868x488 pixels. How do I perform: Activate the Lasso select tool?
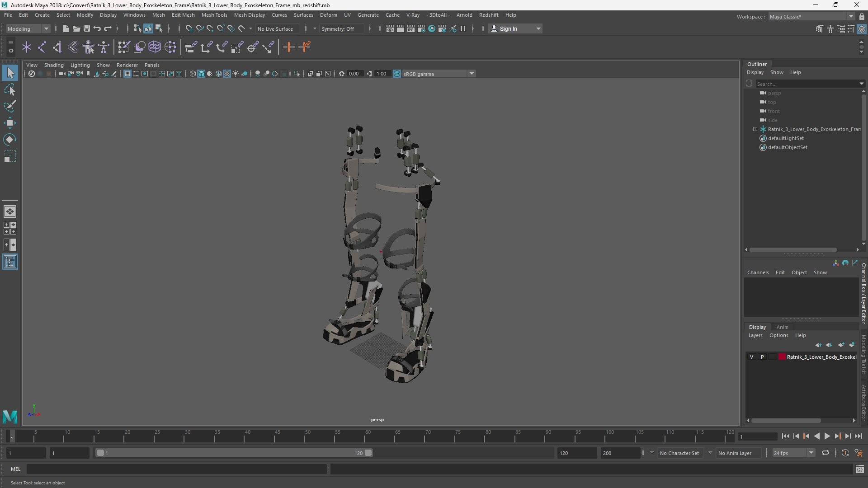point(10,90)
